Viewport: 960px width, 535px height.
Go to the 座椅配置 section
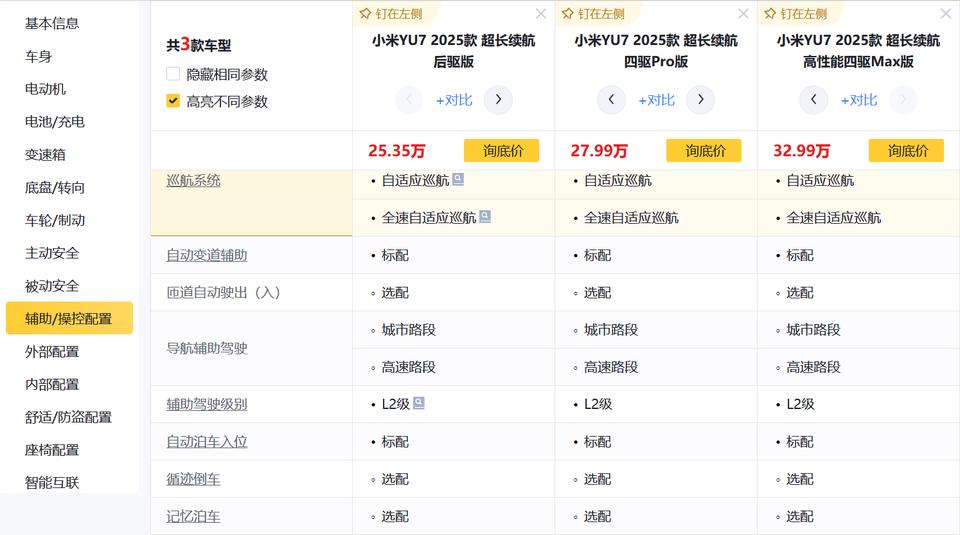[x=52, y=450]
